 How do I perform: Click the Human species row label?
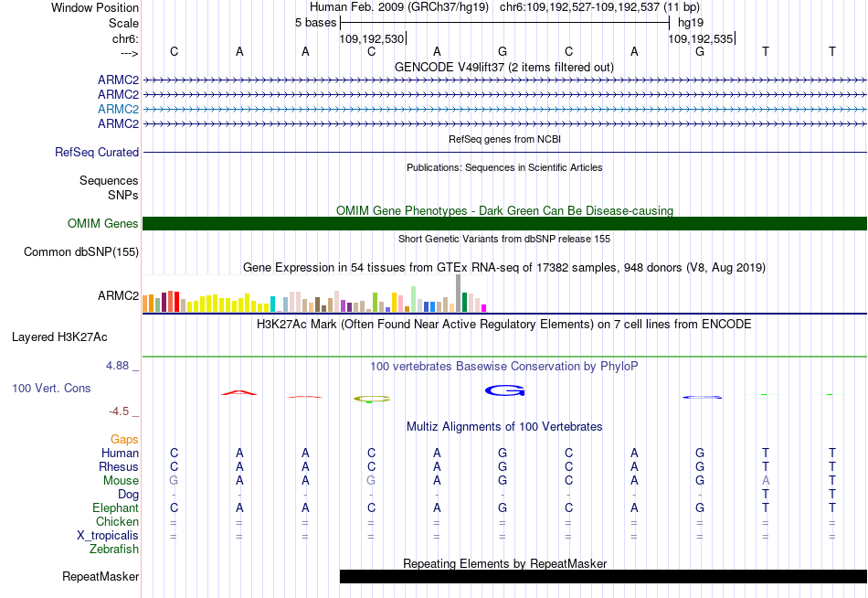120,454
